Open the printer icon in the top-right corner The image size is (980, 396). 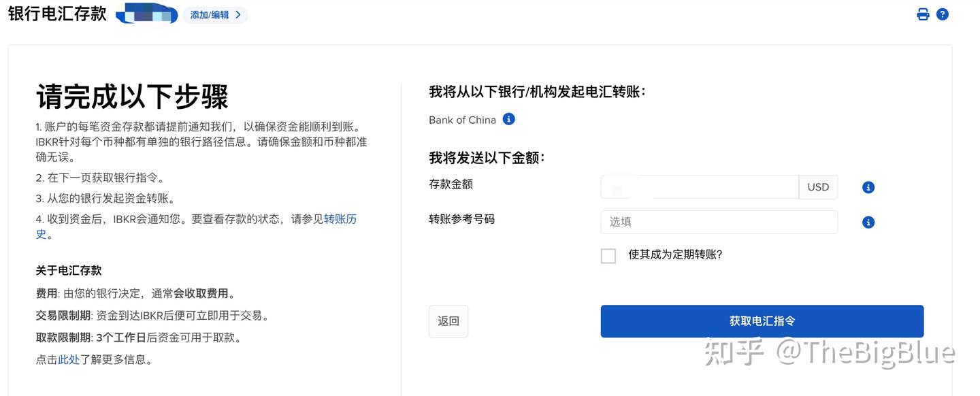pos(922,13)
